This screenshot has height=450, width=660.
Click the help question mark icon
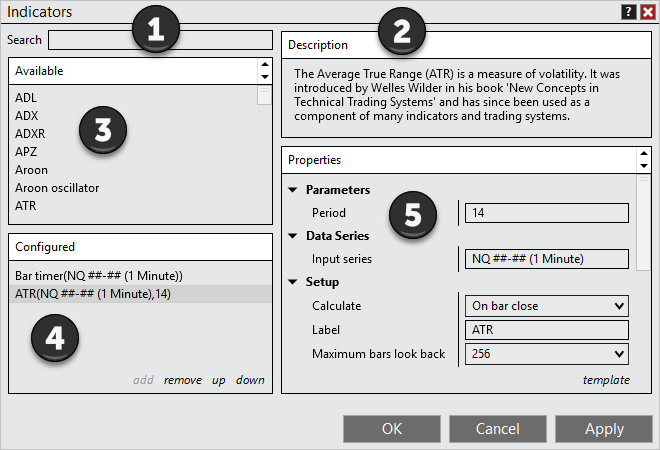pyautogui.click(x=628, y=12)
